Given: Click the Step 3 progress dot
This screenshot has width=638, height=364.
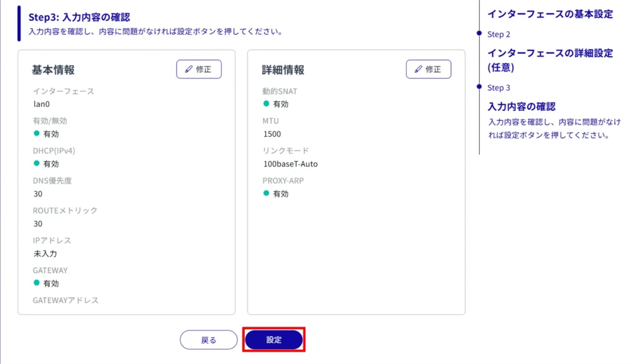Looking at the screenshot, I should [x=479, y=87].
